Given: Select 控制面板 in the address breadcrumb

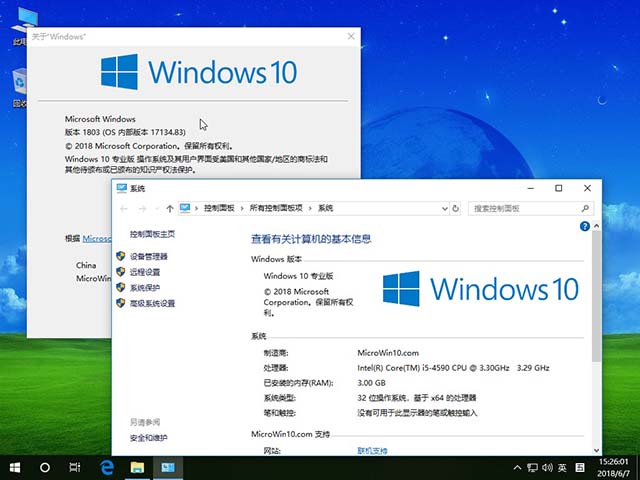Looking at the screenshot, I should tap(218, 208).
